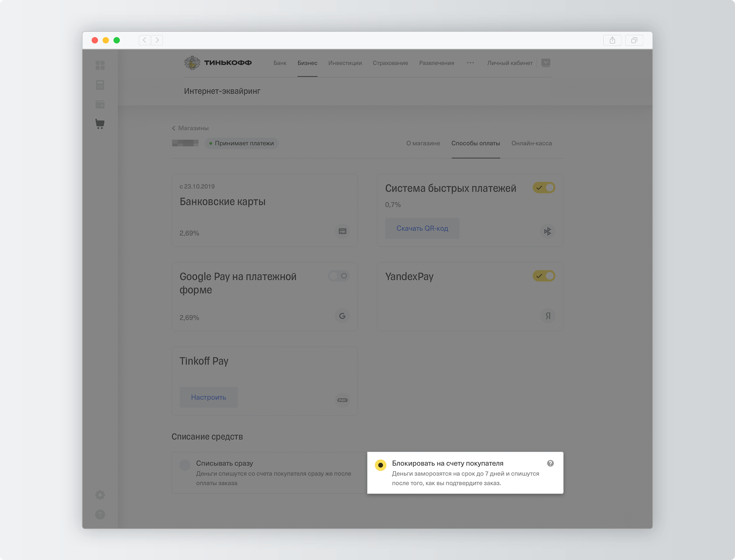This screenshot has width=735, height=560.
Task: Open Личный кабинет link
Action: pyautogui.click(x=510, y=63)
